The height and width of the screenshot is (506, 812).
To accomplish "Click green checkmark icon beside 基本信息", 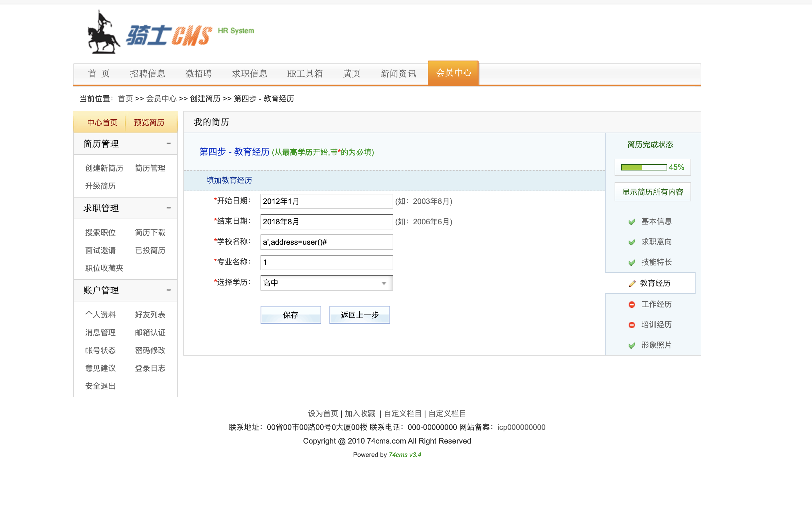I will click(631, 222).
